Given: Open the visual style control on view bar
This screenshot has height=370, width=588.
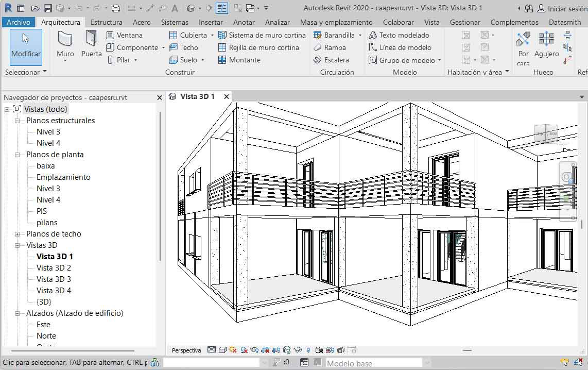Looking at the screenshot, I should [222, 350].
